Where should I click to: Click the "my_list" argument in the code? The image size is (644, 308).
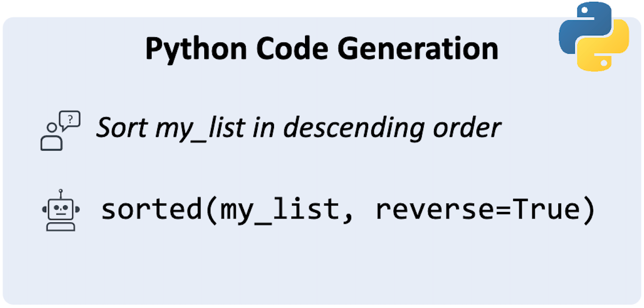280,211
